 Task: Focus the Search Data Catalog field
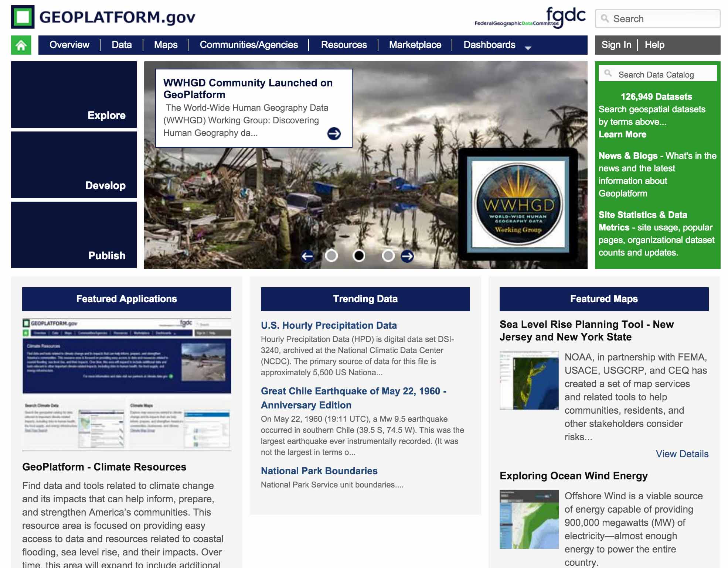(657, 73)
